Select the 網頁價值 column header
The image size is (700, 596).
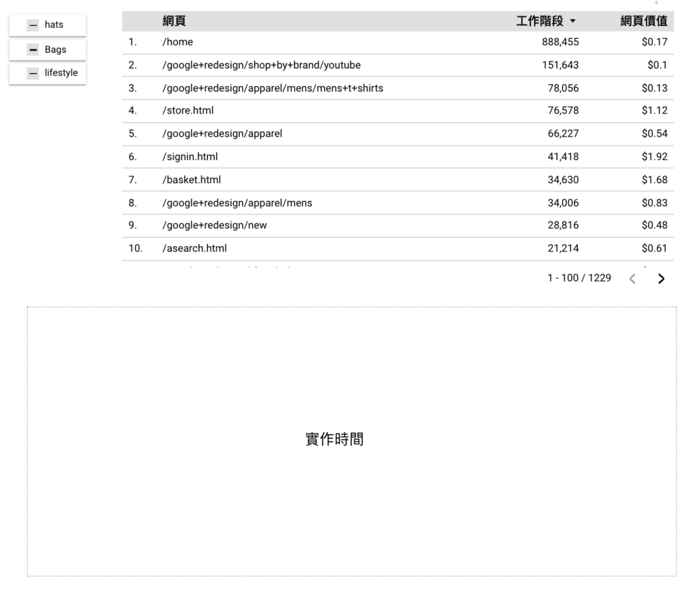(x=643, y=22)
